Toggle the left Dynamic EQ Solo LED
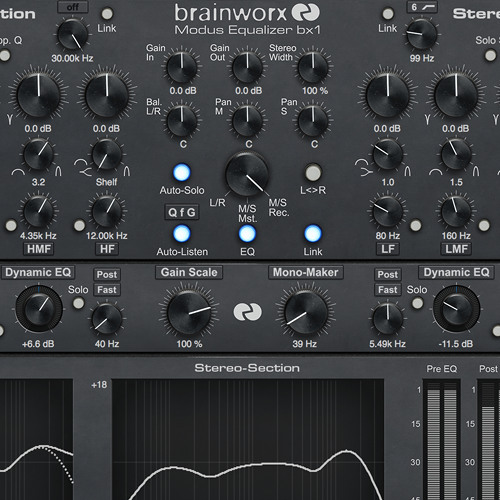Screen dimensions: 500x500 (x=79, y=303)
